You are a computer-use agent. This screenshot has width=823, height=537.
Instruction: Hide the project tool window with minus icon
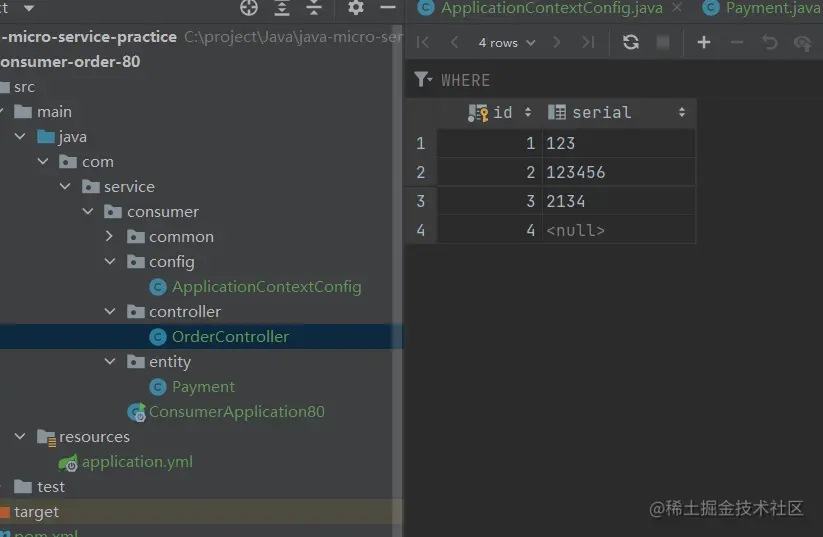(388, 7)
